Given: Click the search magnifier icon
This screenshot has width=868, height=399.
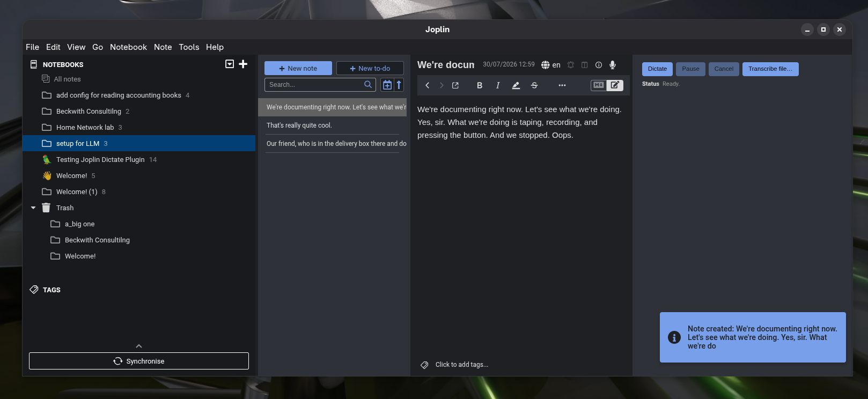Looking at the screenshot, I should tap(368, 85).
